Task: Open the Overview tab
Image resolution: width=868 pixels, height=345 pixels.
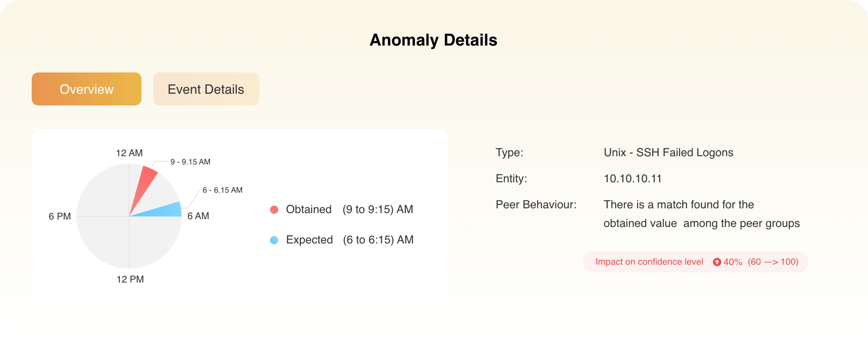Action: (x=86, y=89)
